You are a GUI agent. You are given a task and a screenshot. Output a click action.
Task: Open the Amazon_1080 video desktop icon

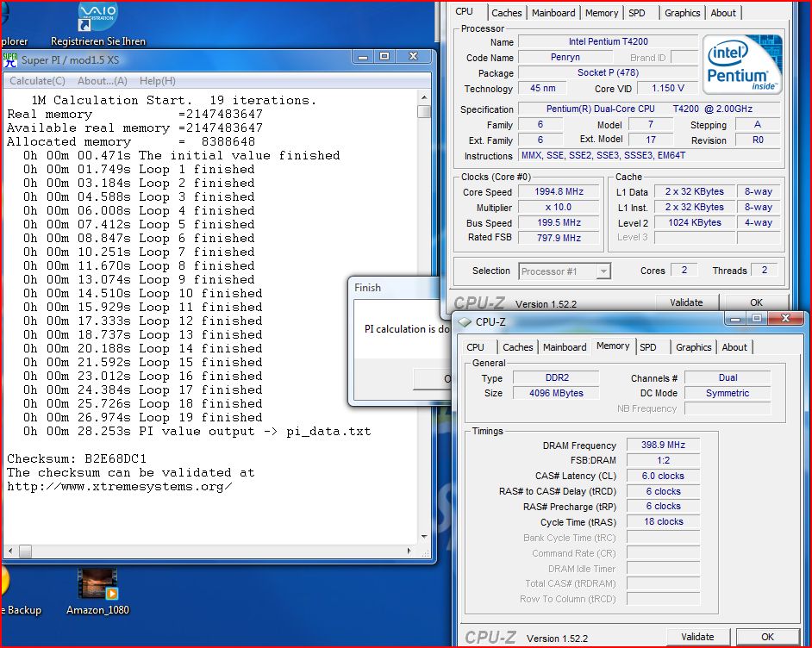[97, 592]
